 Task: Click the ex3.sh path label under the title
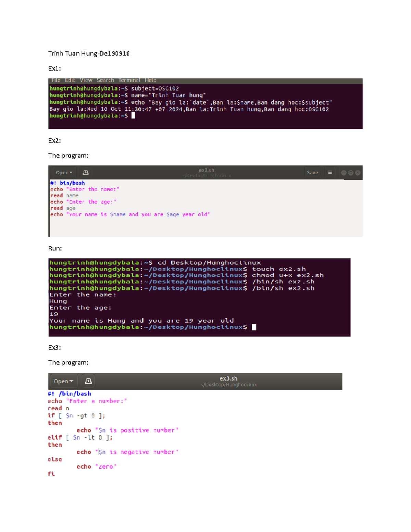pos(228,385)
